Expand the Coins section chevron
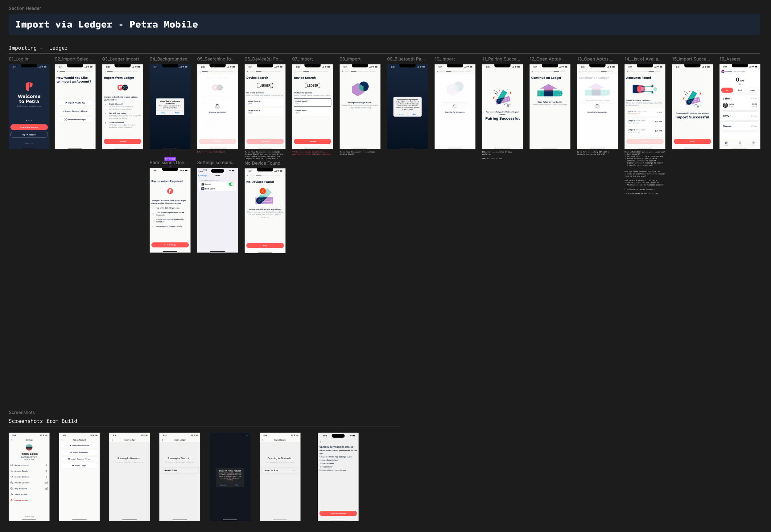 click(x=731, y=99)
